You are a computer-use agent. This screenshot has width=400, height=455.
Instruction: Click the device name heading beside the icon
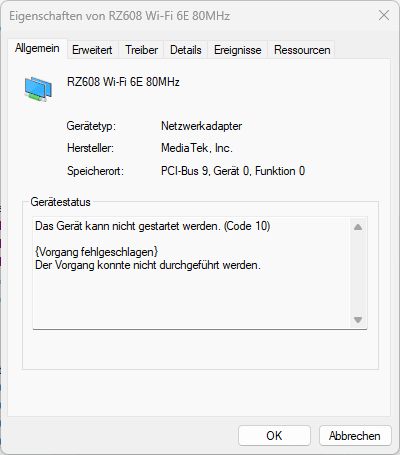point(123,82)
